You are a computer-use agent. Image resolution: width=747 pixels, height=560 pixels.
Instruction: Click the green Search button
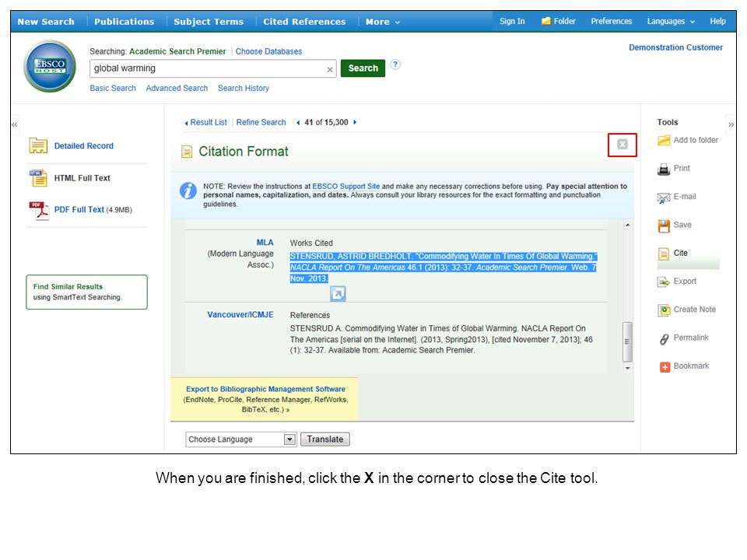(x=363, y=68)
